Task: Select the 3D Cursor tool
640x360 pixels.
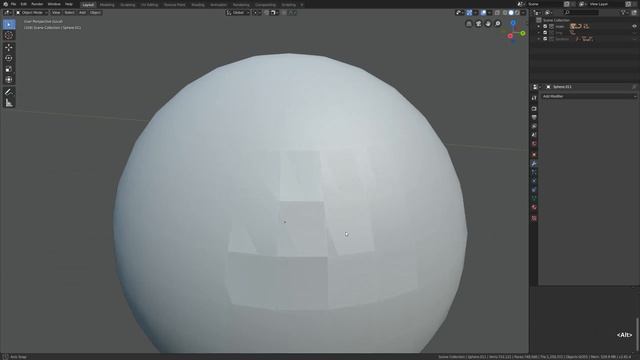Action: pyautogui.click(x=9, y=36)
